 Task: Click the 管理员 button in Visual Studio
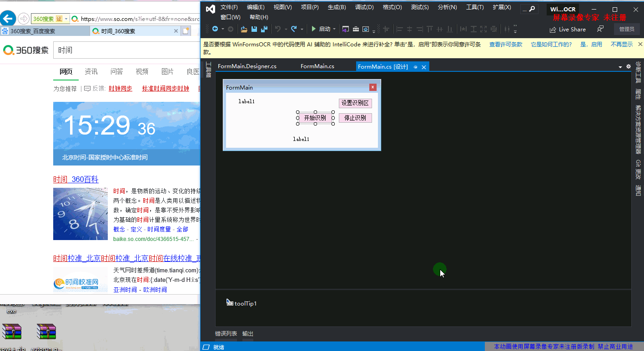click(x=627, y=29)
